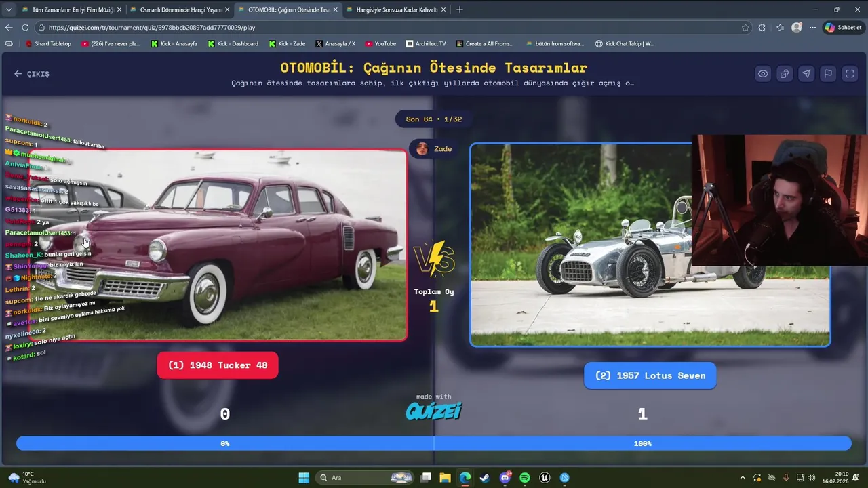Open Spotify from taskbar
This screenshot has height=488, width=868.
pyautogui.click(x=525, y=478)
